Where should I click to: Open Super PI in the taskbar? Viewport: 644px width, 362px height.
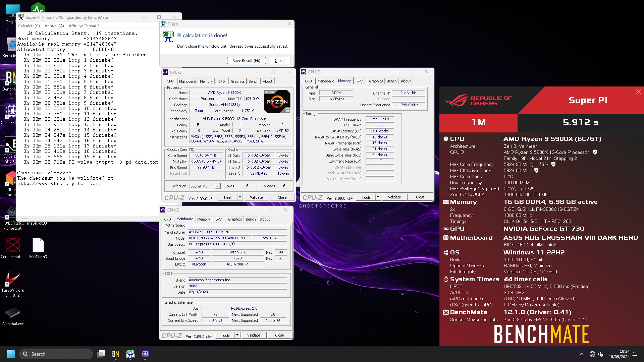[130, 354]
